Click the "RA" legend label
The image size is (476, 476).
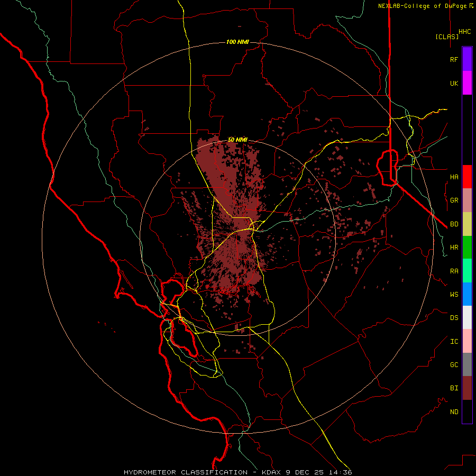click(454, 271)
